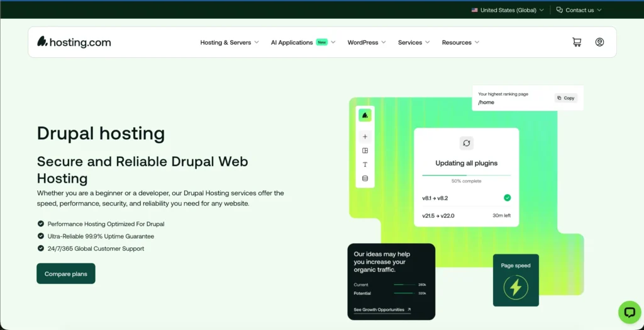Click the Page speed card

tap(516, 280)
